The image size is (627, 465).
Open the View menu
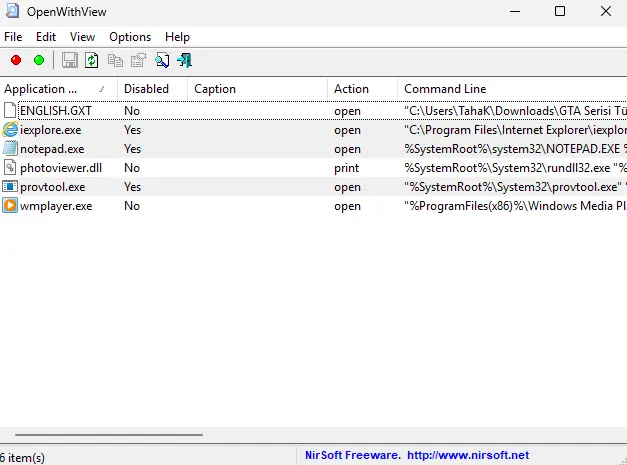(x=82, y=37)
